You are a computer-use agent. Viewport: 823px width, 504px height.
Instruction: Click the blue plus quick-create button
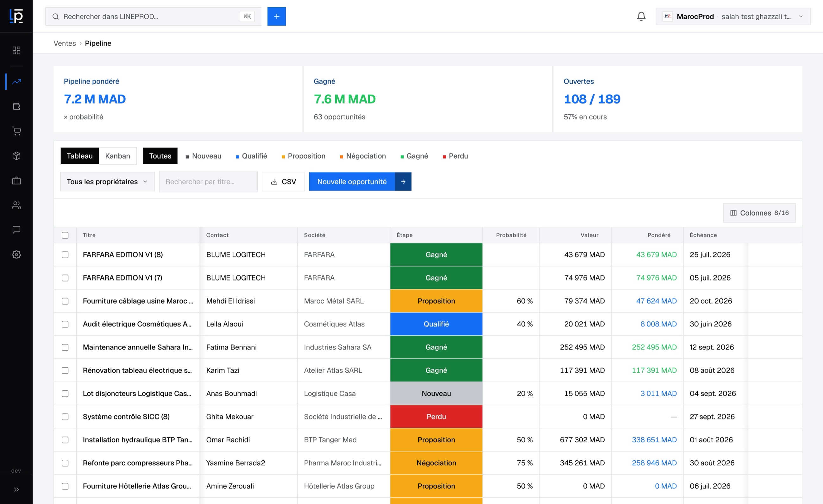(277, 16)
